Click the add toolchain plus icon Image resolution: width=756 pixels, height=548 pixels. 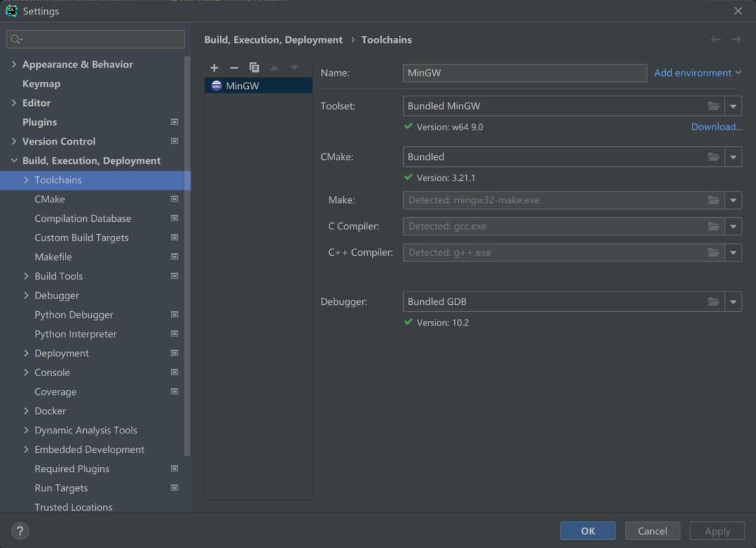[214, 67]
